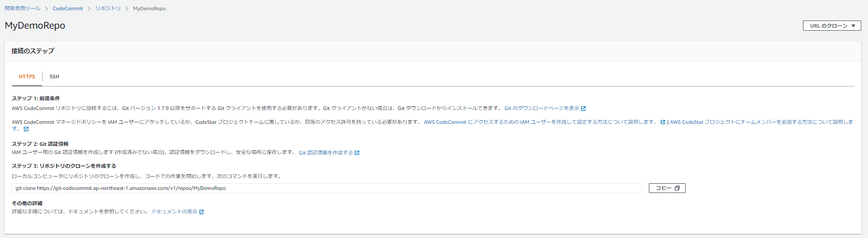Viewport: 868px width, 238px height.
Task: Click the ステップ 3: リポジトリのクローンを作成する heading
Action: point(64,166)
